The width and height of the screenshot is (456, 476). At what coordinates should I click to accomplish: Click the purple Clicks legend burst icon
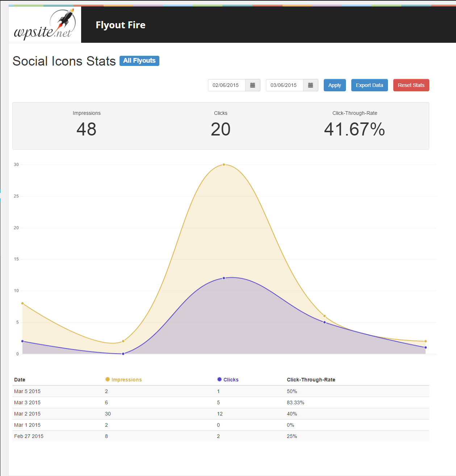coord(219,379)
